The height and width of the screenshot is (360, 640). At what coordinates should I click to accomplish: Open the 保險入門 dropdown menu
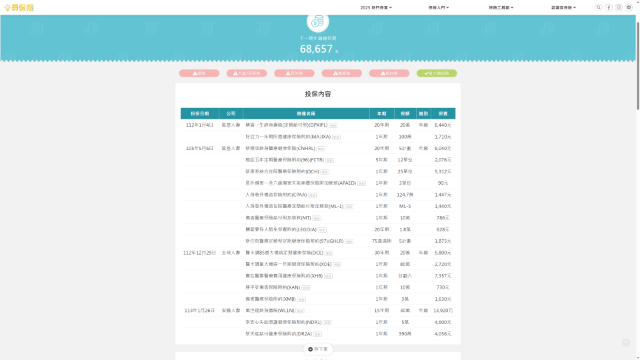pos(438,7)
